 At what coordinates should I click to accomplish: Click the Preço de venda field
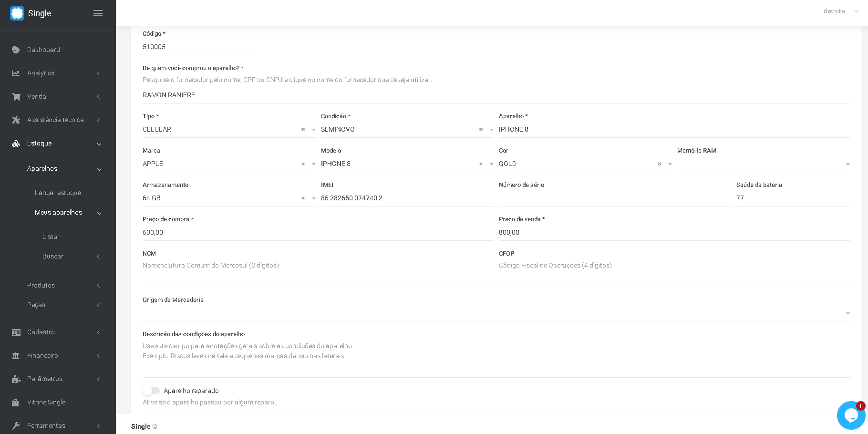674,232
